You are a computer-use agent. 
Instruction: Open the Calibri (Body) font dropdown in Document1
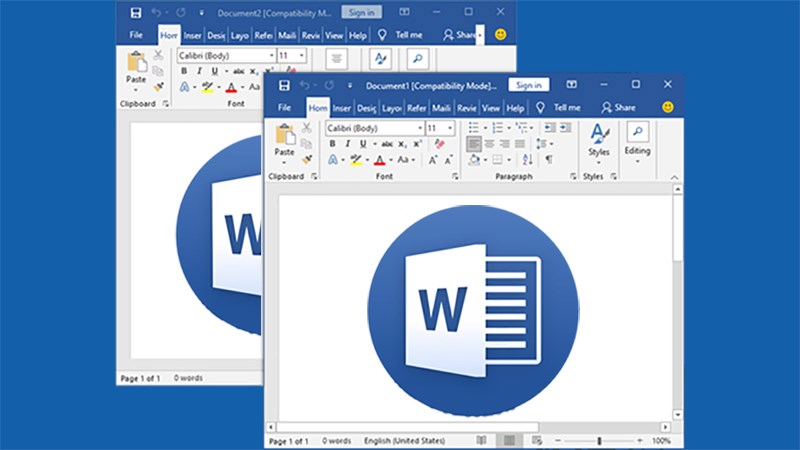[x=420, y=128]
